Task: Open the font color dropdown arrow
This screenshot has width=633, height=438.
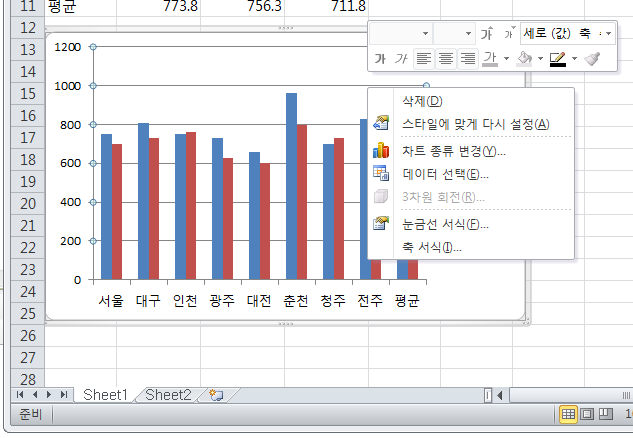Action: pyautogui.click(x=504, y=59)
